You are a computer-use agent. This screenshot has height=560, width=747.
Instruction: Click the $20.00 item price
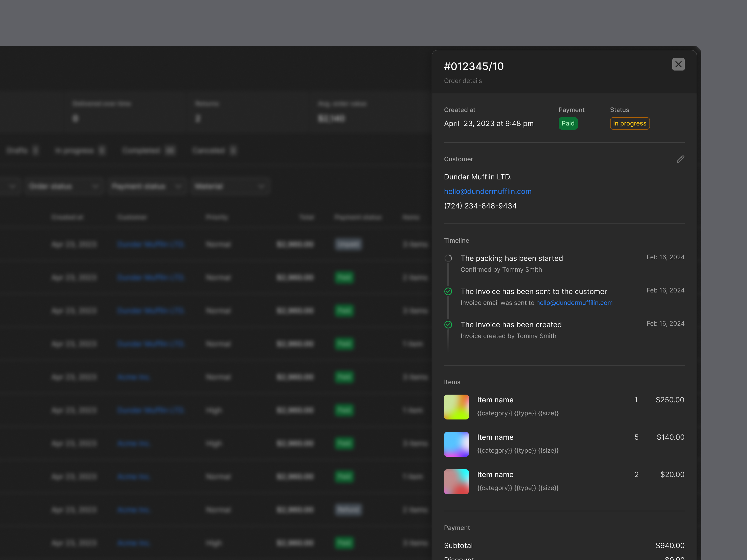672,475
